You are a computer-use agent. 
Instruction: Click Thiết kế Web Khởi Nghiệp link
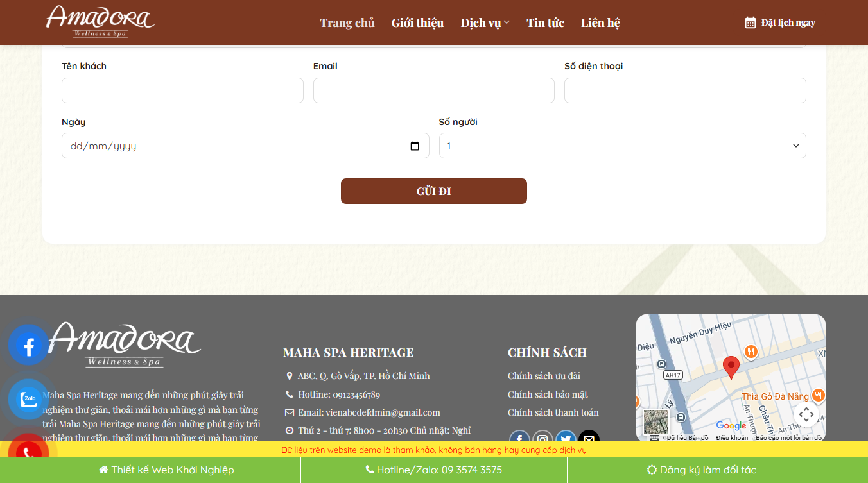166,470
